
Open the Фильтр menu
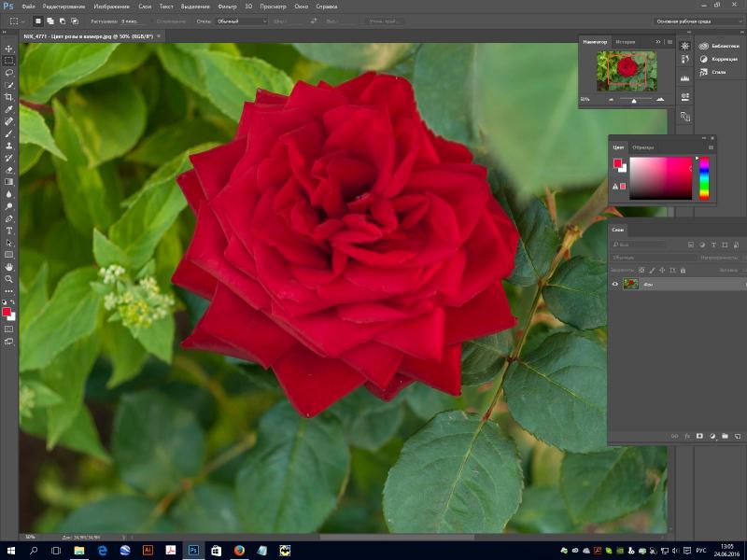click(x=227, y=7)
